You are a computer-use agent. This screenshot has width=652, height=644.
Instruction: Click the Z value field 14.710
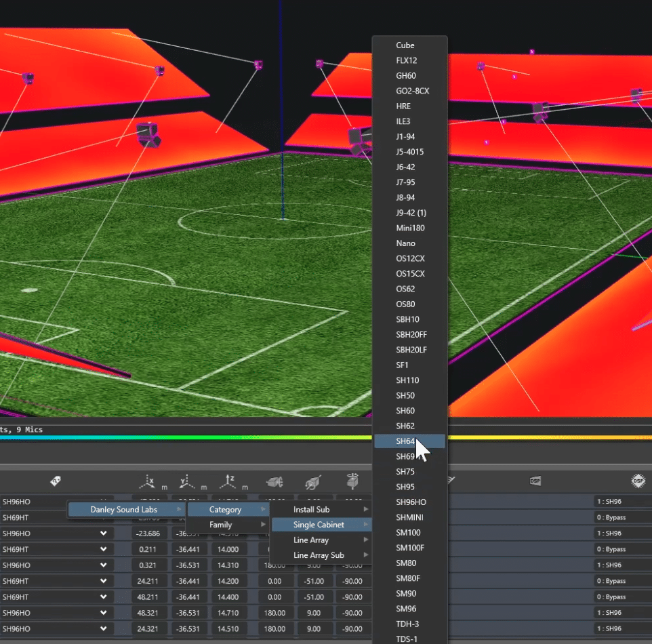(x=228, y=612)
